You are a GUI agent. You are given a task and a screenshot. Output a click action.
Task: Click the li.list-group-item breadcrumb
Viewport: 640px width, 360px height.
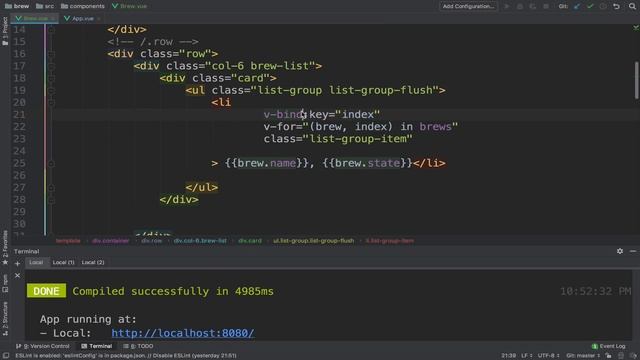[390, 241]
